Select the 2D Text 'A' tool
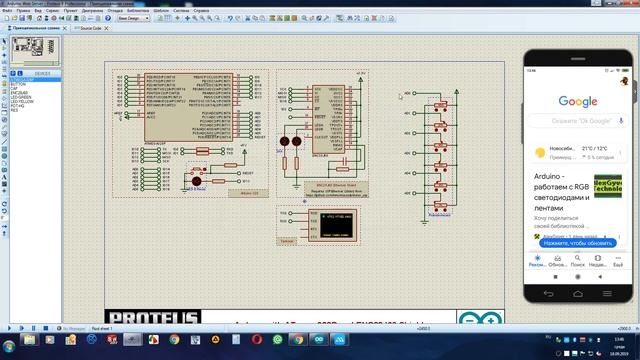 [x=4, y=177]
